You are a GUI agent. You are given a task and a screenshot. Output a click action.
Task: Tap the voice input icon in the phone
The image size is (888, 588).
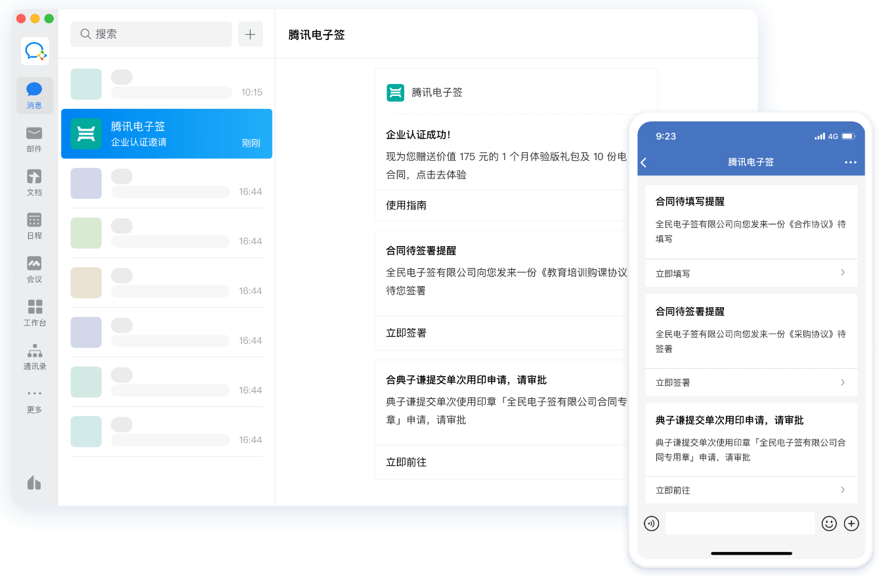[x=651, y=523]
